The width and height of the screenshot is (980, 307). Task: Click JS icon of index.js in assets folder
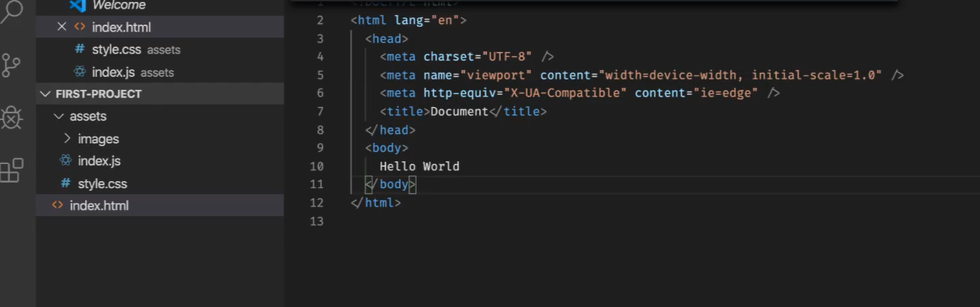point(65,161)
